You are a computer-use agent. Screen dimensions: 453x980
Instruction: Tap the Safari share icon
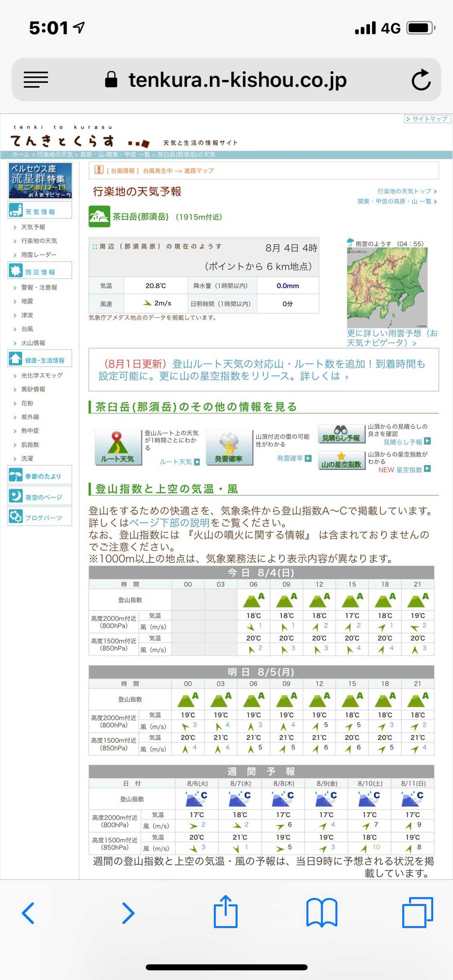click(225, 912)
